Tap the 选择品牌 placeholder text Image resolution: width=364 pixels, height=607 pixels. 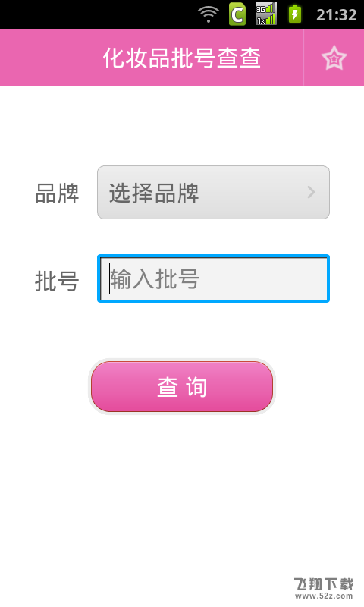click(x=154, y=193)
